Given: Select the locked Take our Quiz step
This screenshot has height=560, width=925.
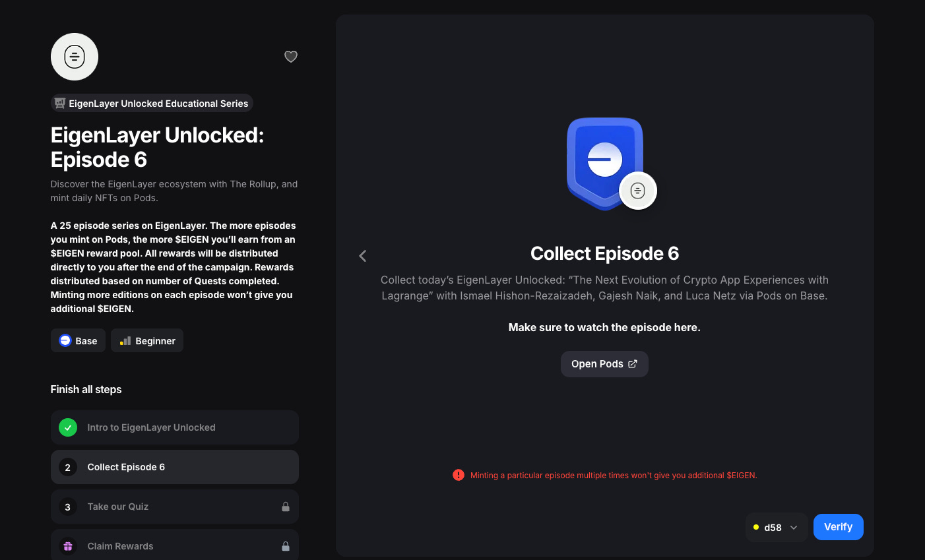Looking at the screenshot, I should [175, 507].
